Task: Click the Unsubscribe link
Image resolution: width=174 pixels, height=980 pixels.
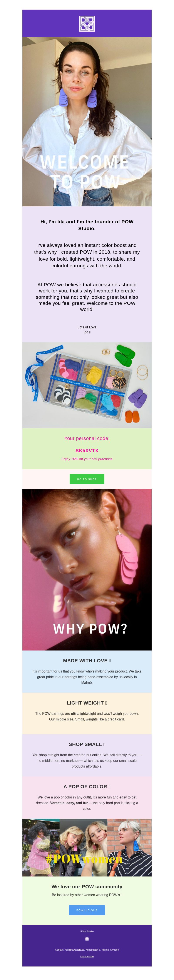Action: (87, 956)
